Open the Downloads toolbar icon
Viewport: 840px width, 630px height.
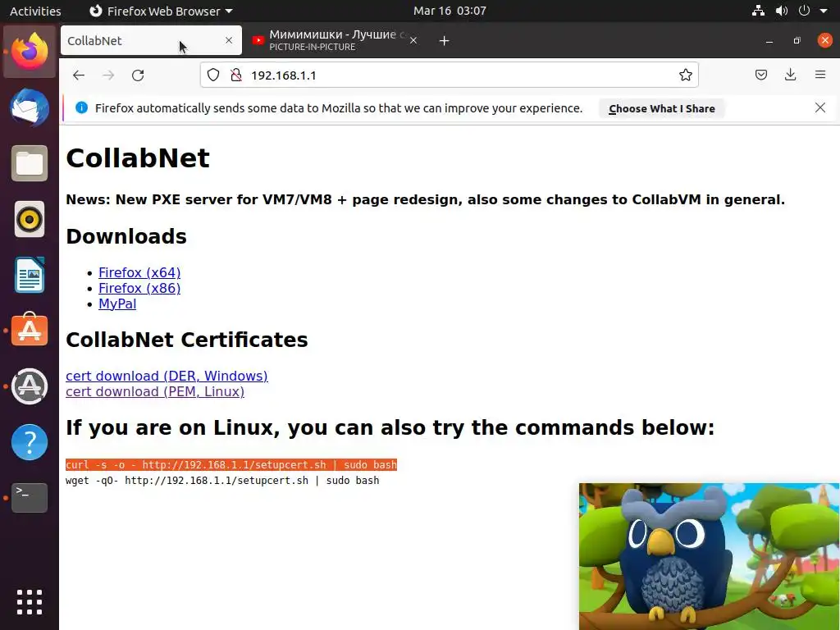point(790,75)
